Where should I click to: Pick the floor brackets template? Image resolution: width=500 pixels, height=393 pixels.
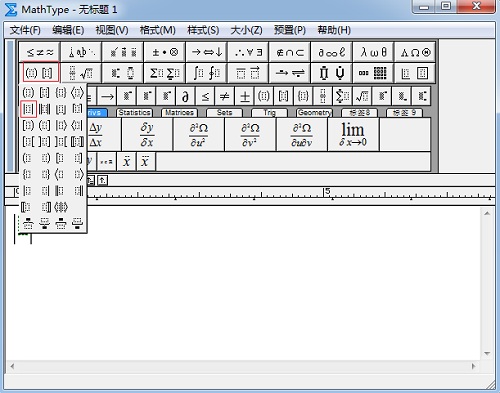point(61,109)
